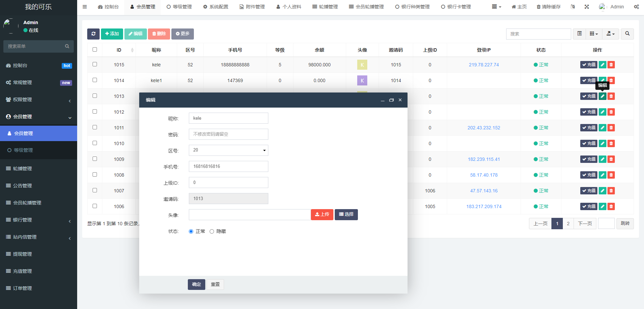Click the red 上传 upload button
Image resolution: width=644 pixels, height=309 pixels.
322,214
